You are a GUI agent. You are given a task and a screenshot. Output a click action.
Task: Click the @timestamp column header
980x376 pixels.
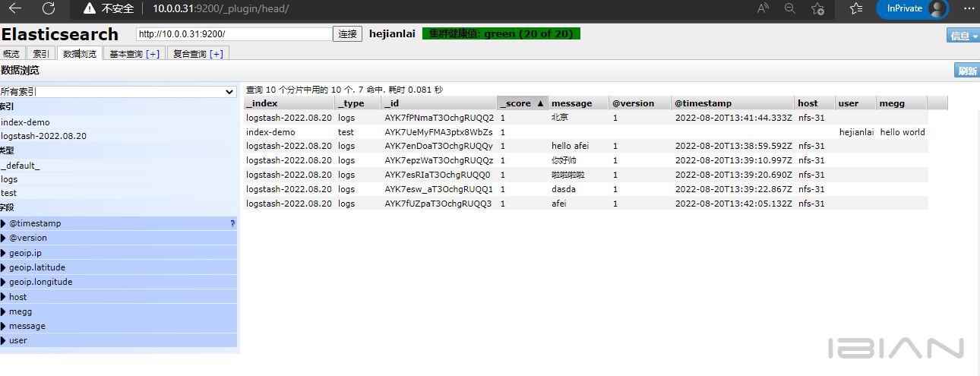pyautogui.click(x=733, y=103)
